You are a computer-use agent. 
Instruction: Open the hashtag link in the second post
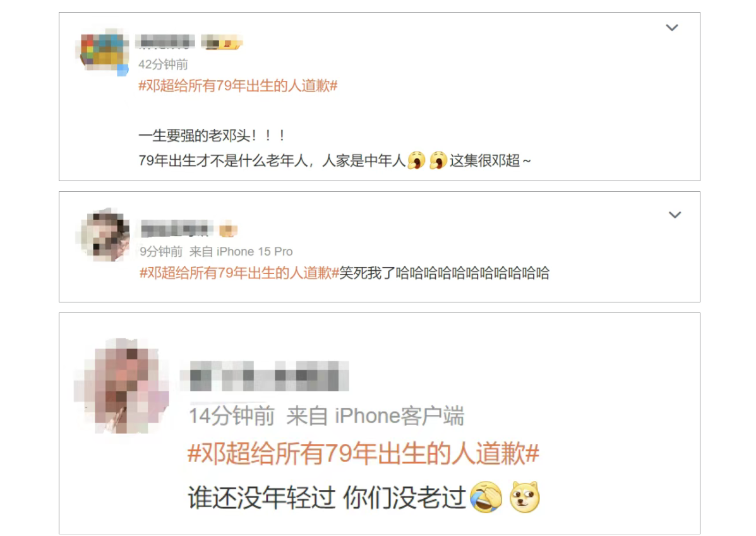tap(239, 273)
